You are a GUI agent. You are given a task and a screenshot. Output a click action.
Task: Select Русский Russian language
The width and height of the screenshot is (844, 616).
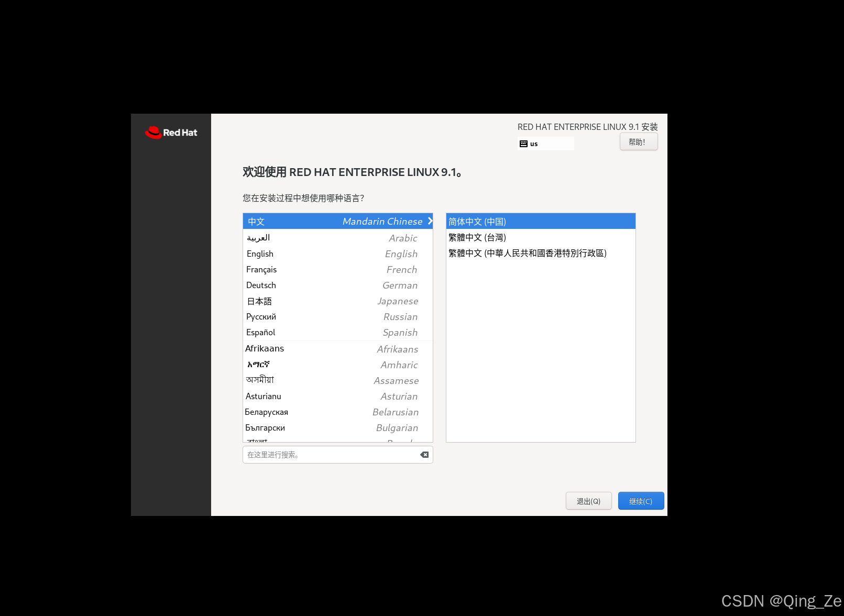338,317
